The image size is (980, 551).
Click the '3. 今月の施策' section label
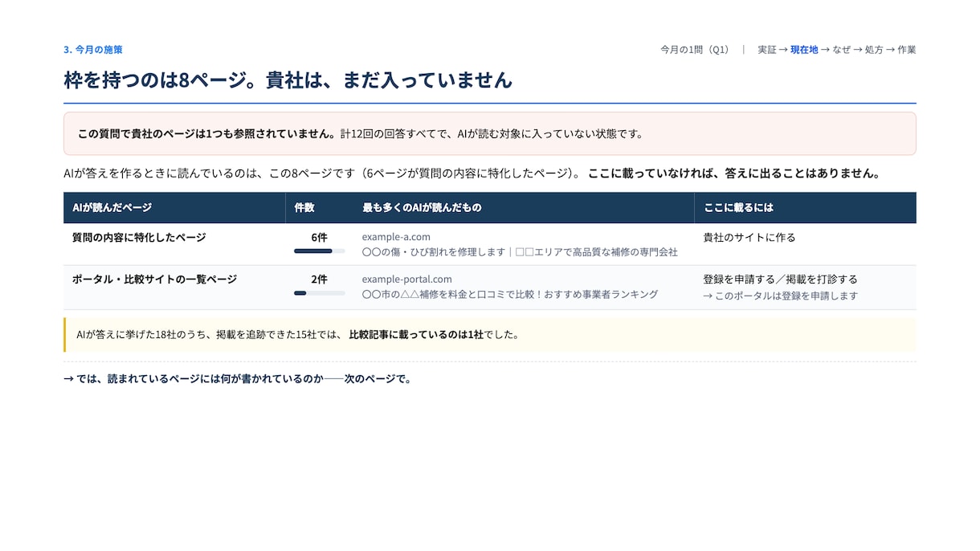(x=93, y=50)
